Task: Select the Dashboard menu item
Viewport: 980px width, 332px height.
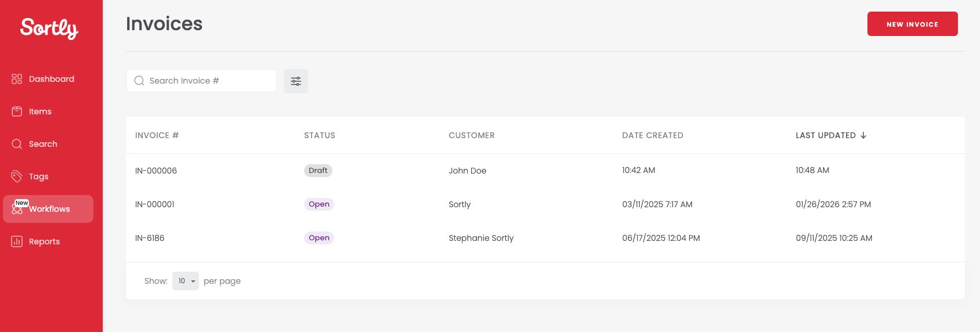Action: point(51,79)
